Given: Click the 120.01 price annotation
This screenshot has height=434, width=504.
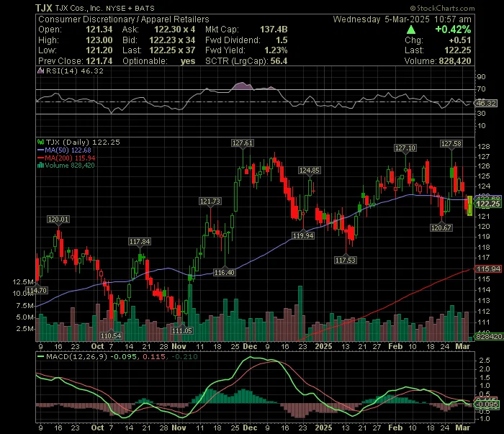Looking at the screenshot, I should click(x=58, y=220).
